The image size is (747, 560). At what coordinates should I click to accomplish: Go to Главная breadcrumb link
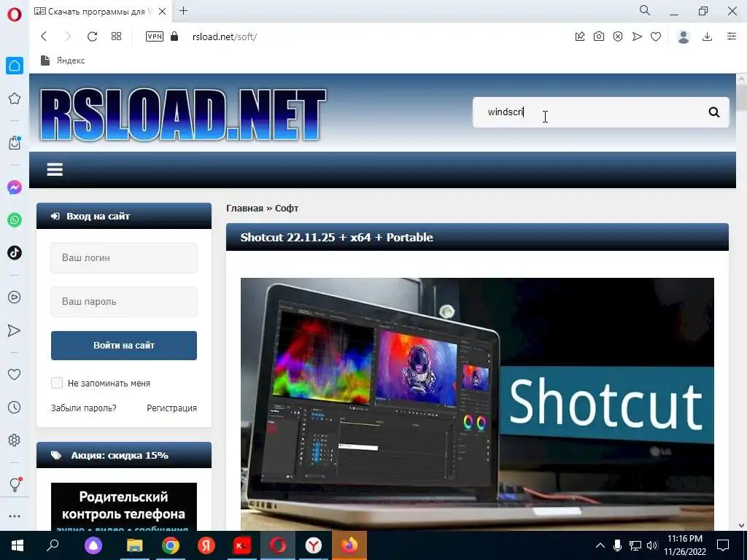(x=244, y=208)
